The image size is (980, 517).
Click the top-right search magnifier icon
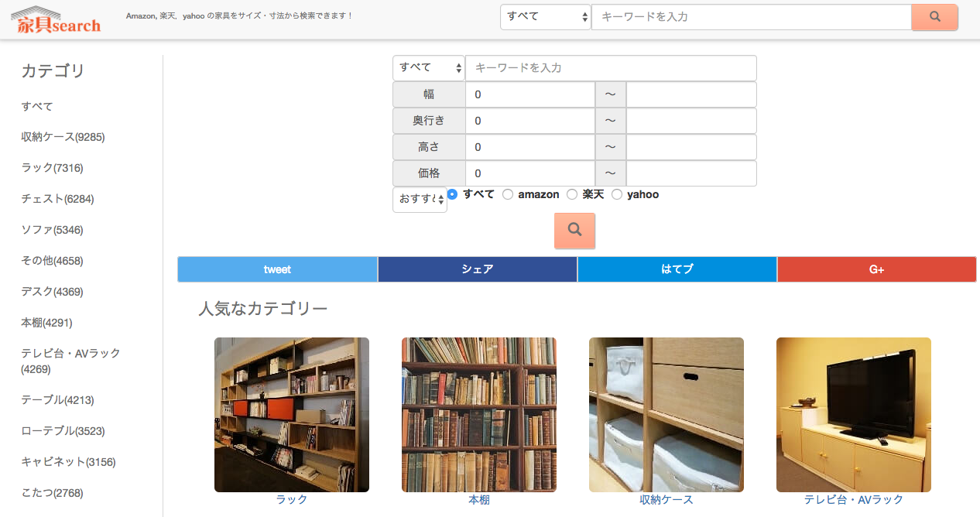(934, 16)
